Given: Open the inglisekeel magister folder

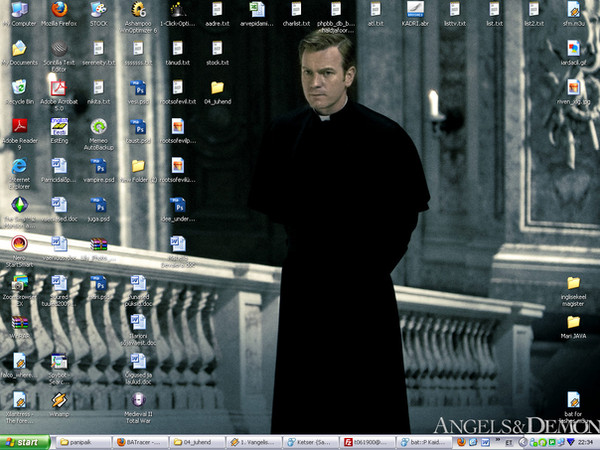Looking at the screenshot, I should 573,284.
